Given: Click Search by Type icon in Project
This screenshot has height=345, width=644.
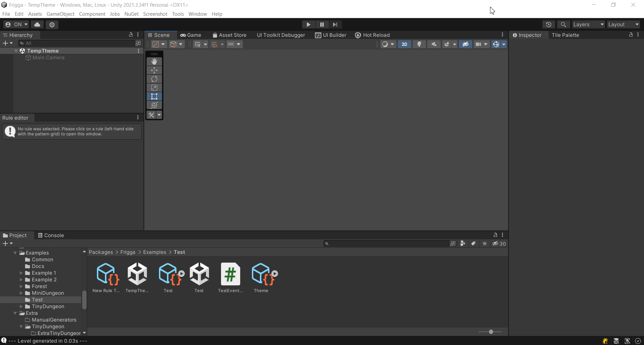Looking at the screenshot, I should 463,244.
